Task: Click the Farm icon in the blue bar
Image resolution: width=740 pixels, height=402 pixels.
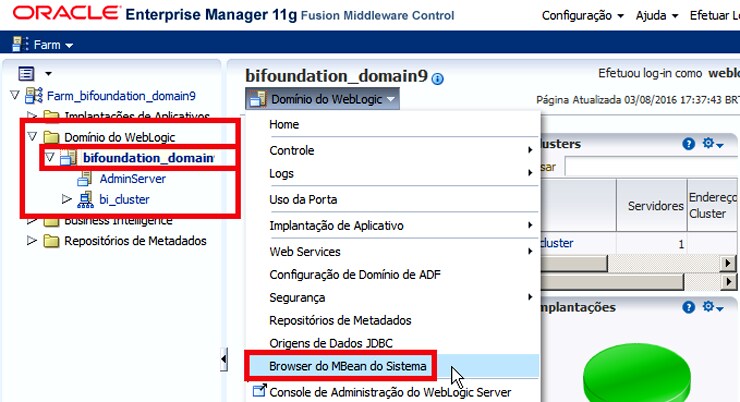Action: (20, 44)
